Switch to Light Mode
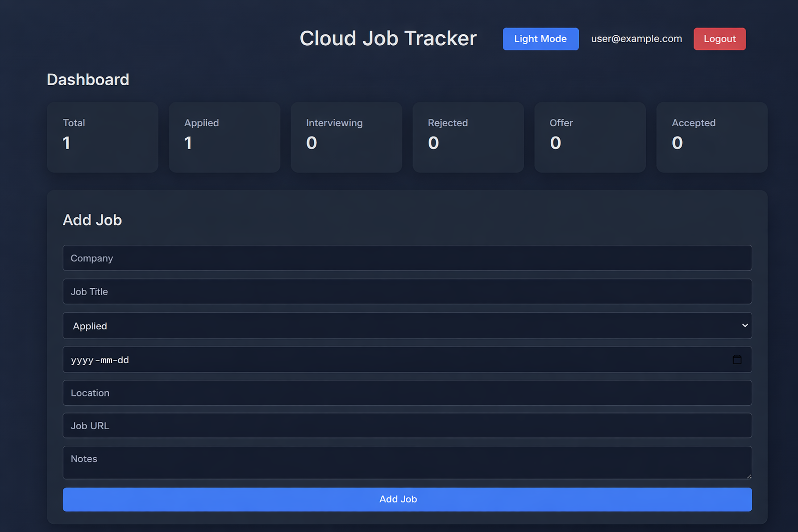The height and width of the screenshot is (532, 798). click(540, 39)
